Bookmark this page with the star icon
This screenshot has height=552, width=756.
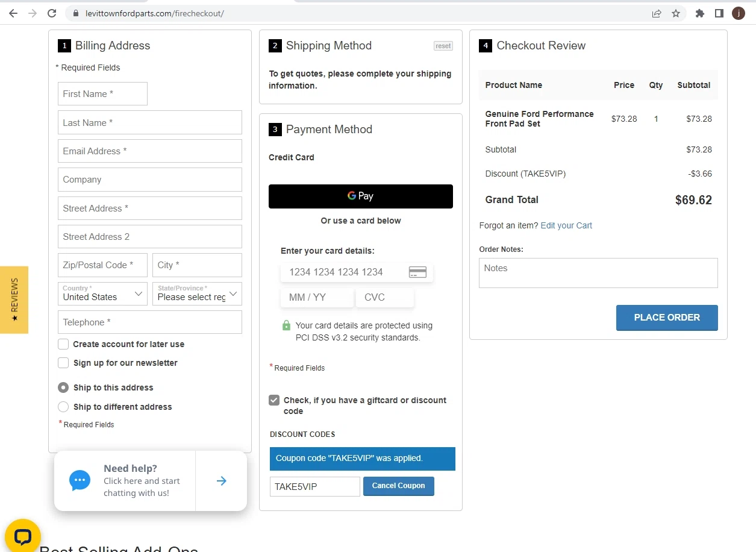(676, 13)
